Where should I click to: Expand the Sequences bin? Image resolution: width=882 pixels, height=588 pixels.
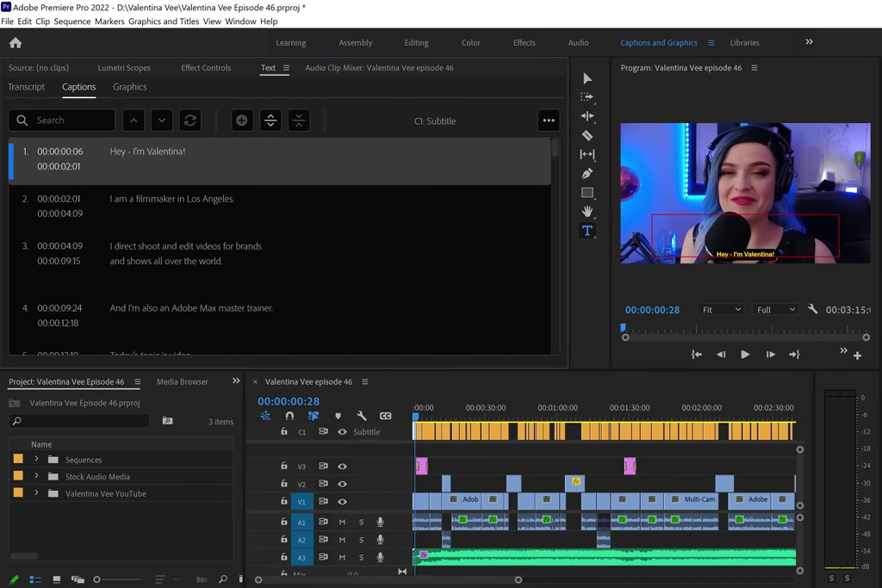pos(36,459)
